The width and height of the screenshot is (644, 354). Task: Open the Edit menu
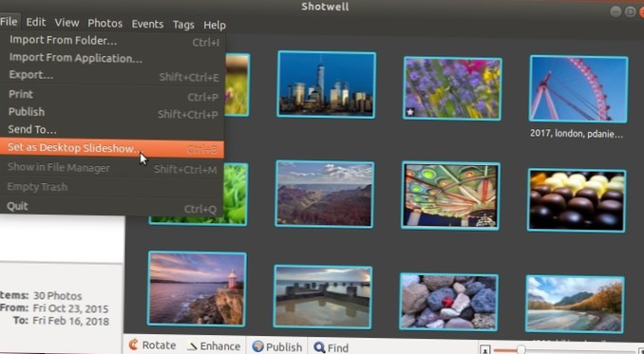(x=36, y=22)
